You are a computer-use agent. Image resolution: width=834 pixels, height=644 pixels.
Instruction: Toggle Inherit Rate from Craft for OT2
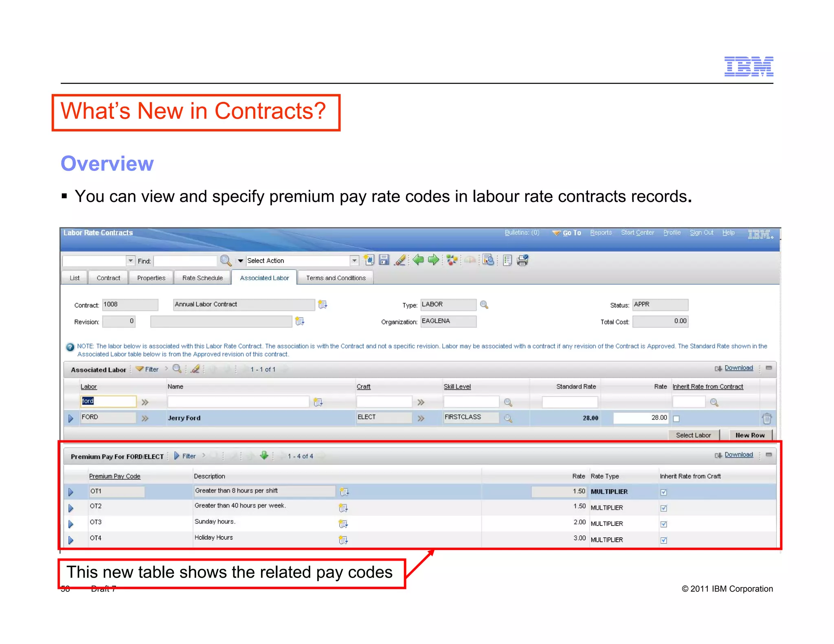click(664, 508)
